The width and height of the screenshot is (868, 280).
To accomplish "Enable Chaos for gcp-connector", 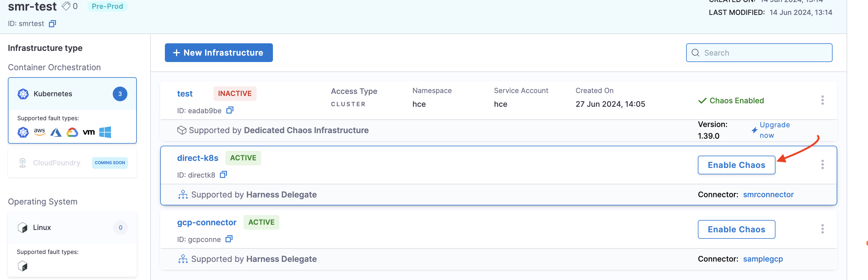I will 736,229.
